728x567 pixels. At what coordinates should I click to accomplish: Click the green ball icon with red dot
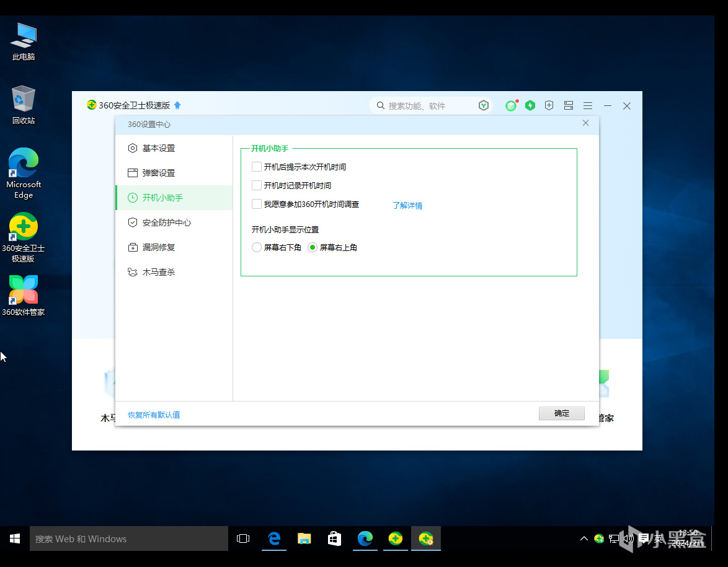coord(511,105)
